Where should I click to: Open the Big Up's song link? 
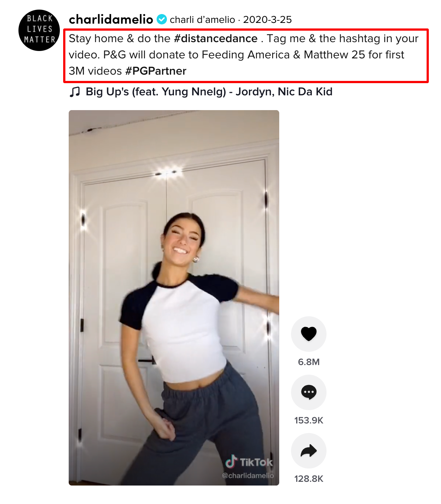click(x=209, y=92)
